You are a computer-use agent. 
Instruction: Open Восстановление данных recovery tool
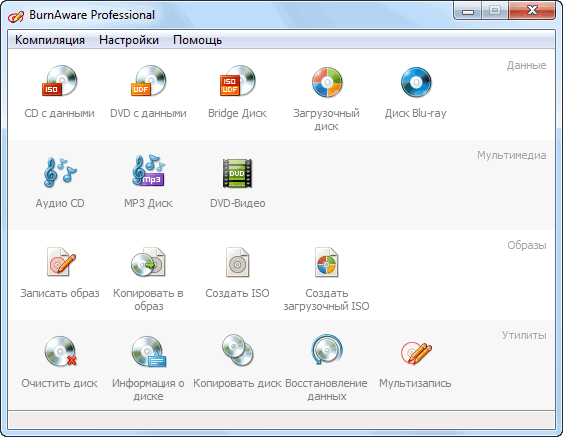pos(326,350)
